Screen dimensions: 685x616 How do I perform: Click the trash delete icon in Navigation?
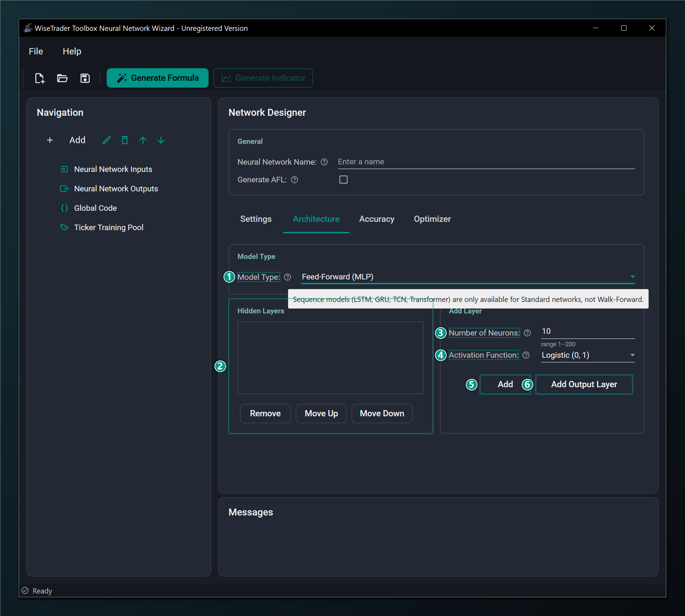click(x=125, y=140)
